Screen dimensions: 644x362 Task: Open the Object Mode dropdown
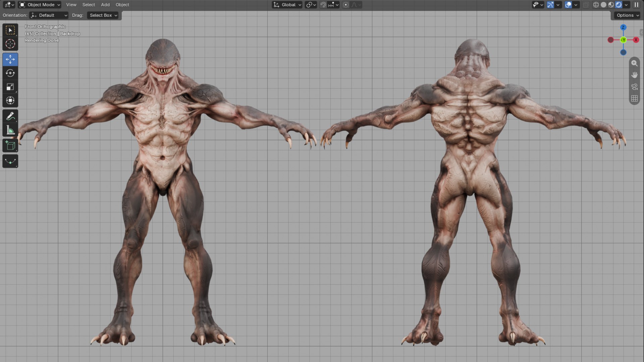40,5
